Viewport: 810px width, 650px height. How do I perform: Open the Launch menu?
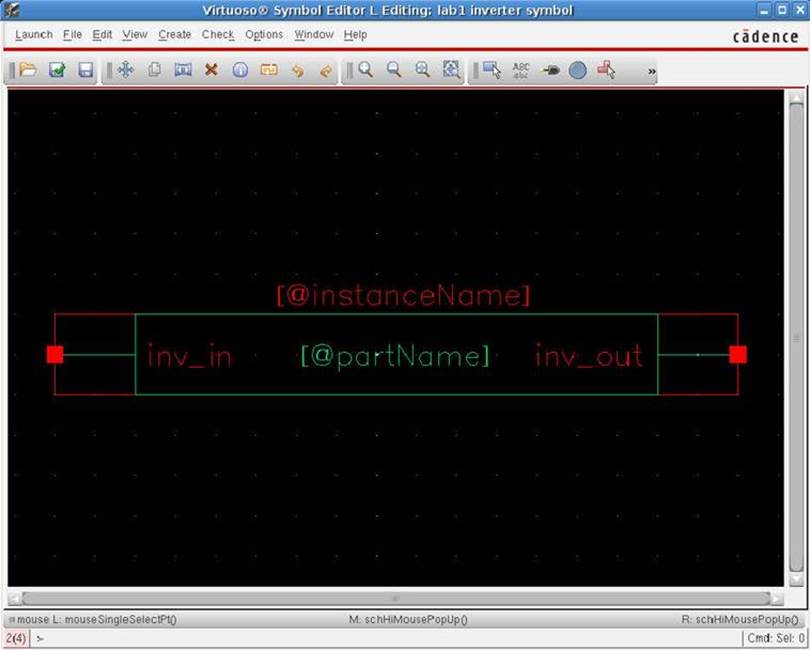point(34,34)
